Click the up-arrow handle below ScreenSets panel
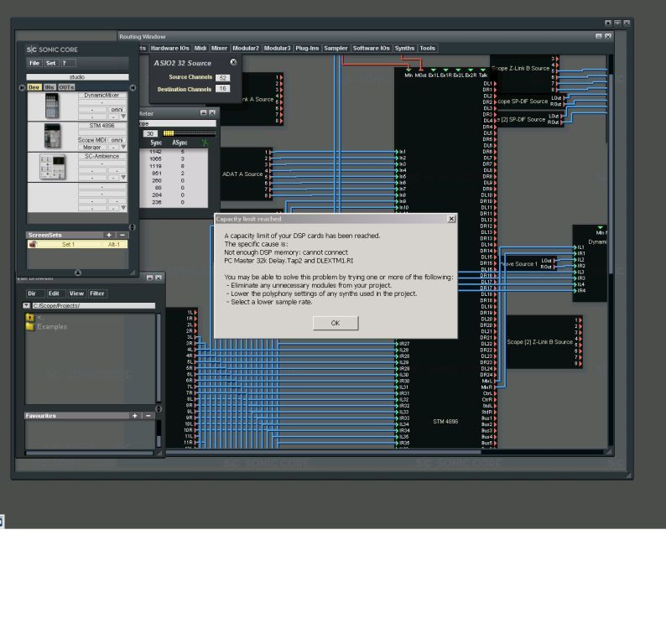Viewport: 666px width, 644px height. (x=78, y=273)
